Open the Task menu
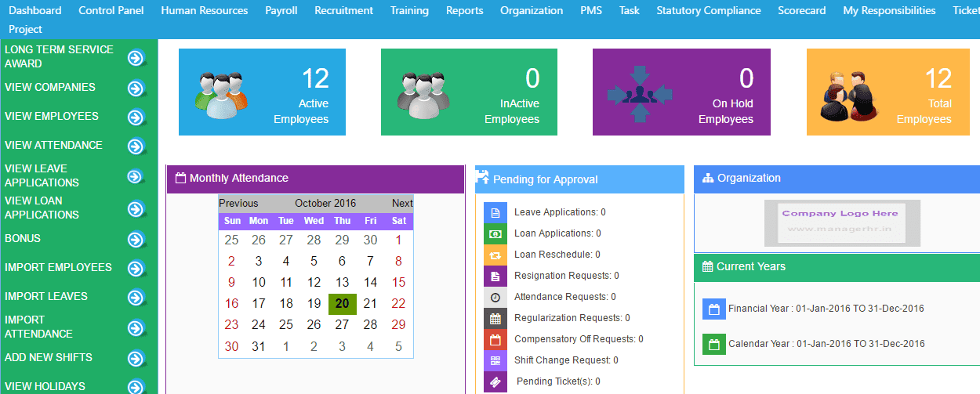Image resolution: width=980 pixels, height=394 pixels. click(x=630, y=10)
